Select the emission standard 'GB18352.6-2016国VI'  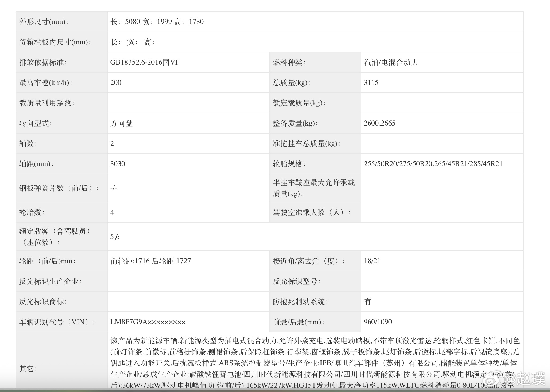144,62
